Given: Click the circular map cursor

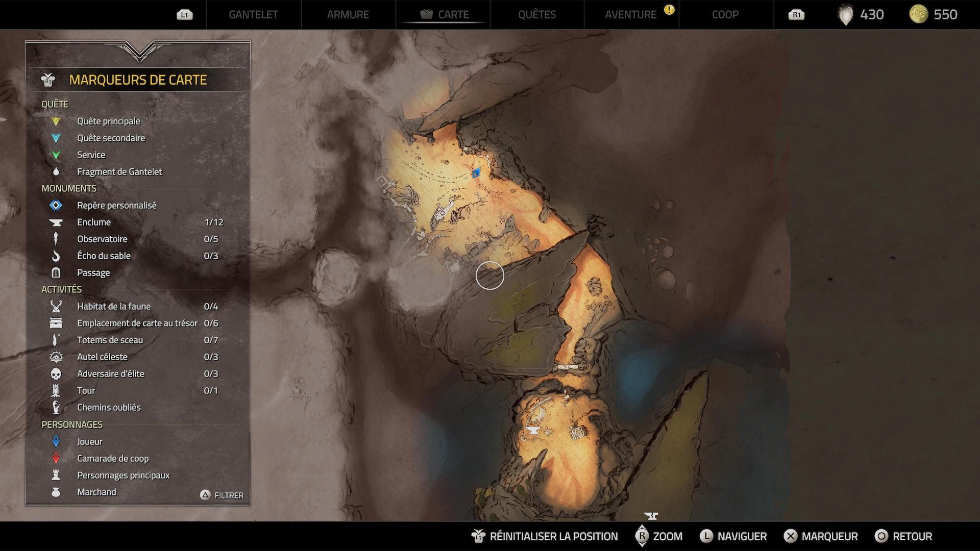Looking at the screenshot, I should 490,275.
